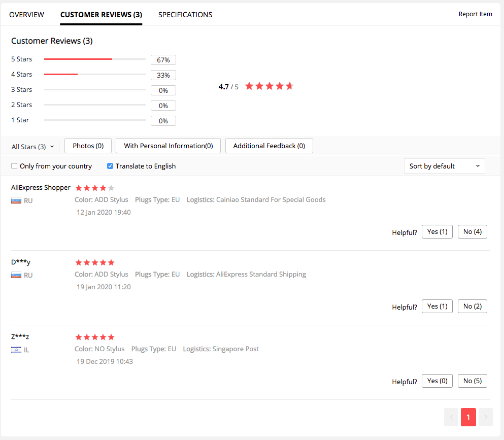The width and height of the screenshot is (504, 440).
Task: Vote No (2) on D***y's review
Action: point(472,307)
